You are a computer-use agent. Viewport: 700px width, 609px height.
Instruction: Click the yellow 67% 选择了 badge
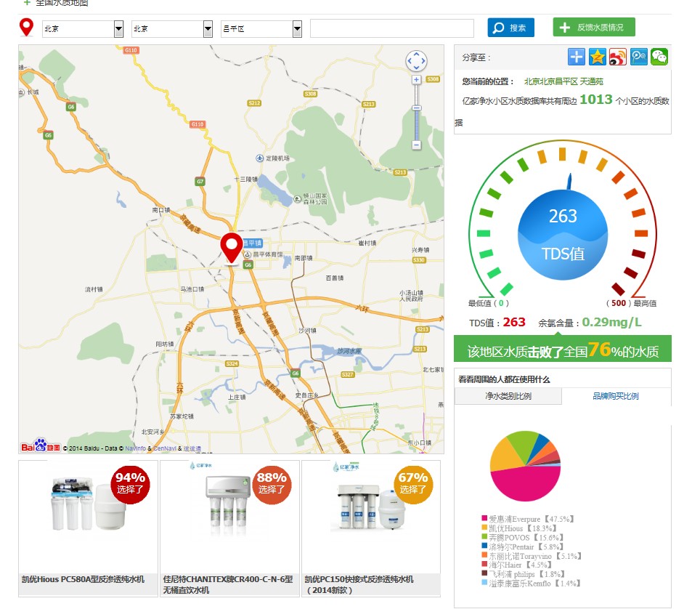[x=413, y=484]
